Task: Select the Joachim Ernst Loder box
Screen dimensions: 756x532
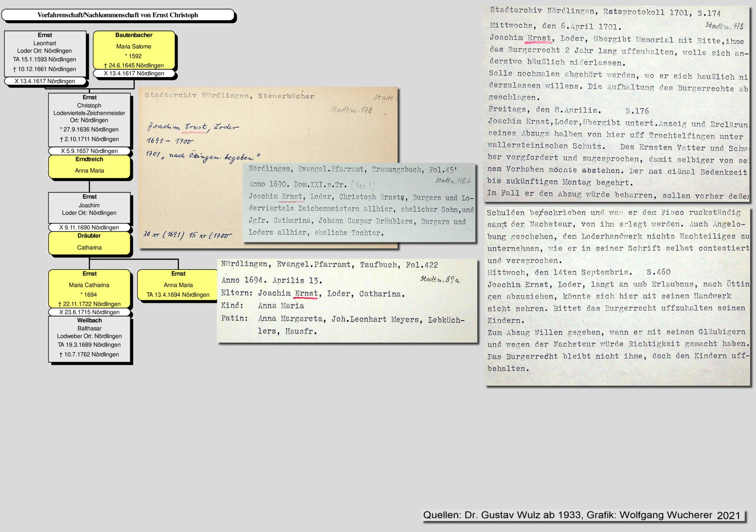Action: click(89, 207)
